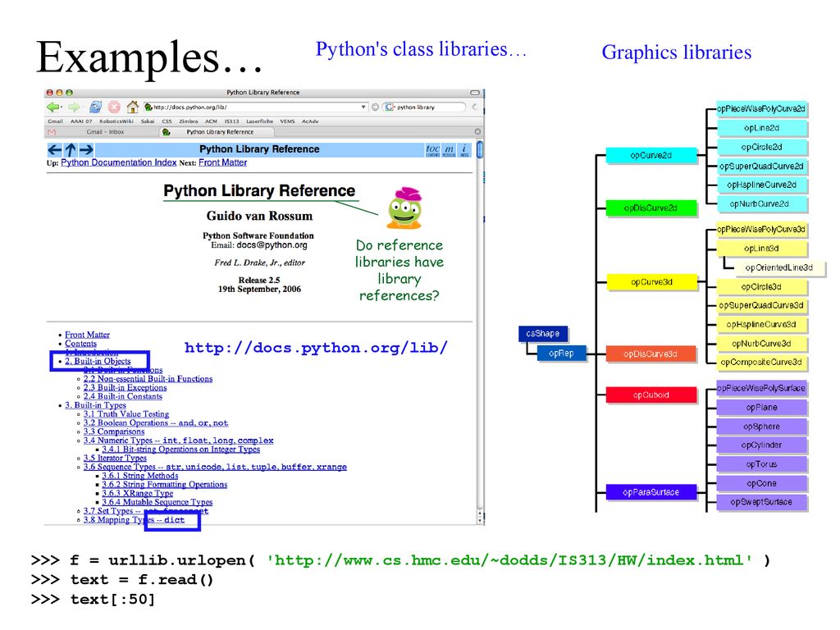Screen dimensions: 840x630
Task: Open the Laserfiche bookmark
Action: coord(260,121)
